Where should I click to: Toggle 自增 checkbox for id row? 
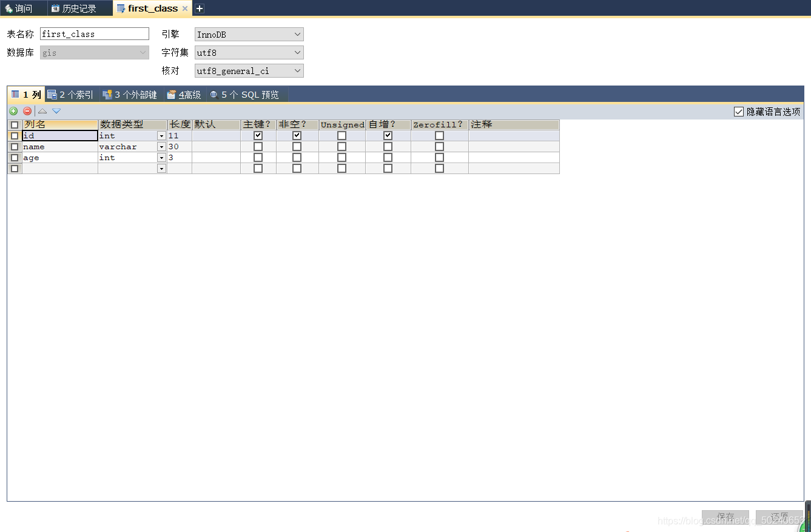tap(388, 136)
